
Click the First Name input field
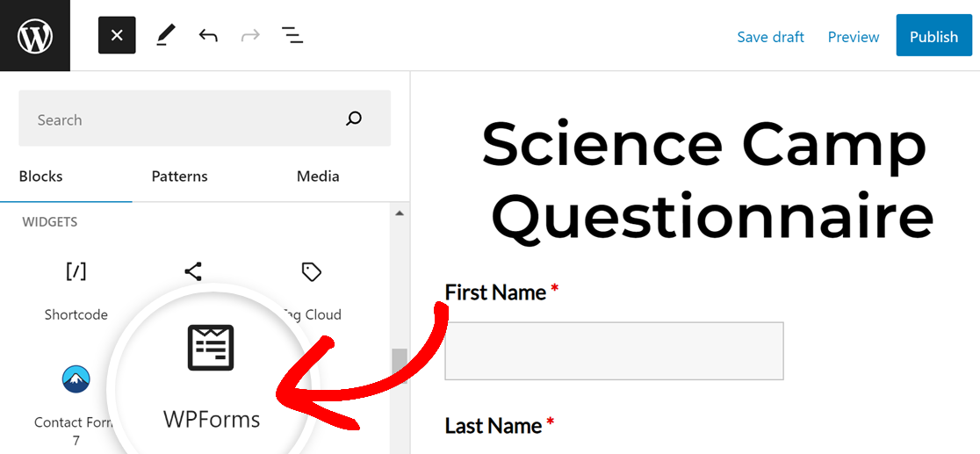(x=614, y=351)
